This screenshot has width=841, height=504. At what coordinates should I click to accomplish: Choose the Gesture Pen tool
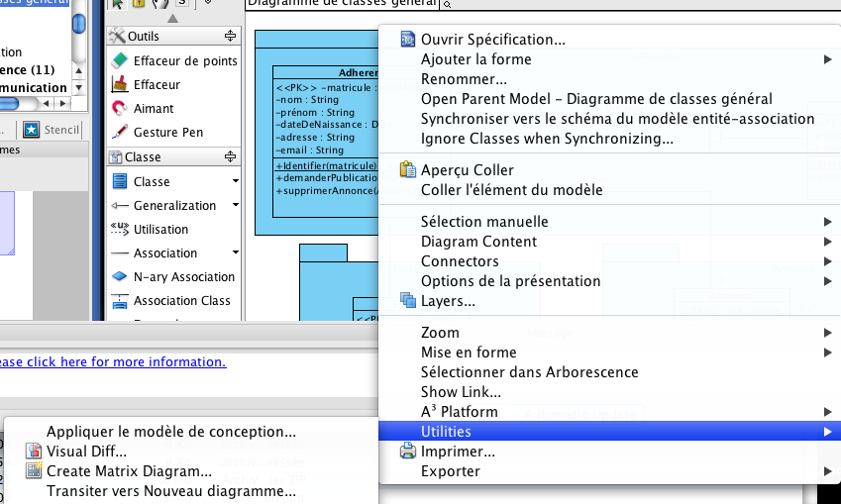point(168,132)
